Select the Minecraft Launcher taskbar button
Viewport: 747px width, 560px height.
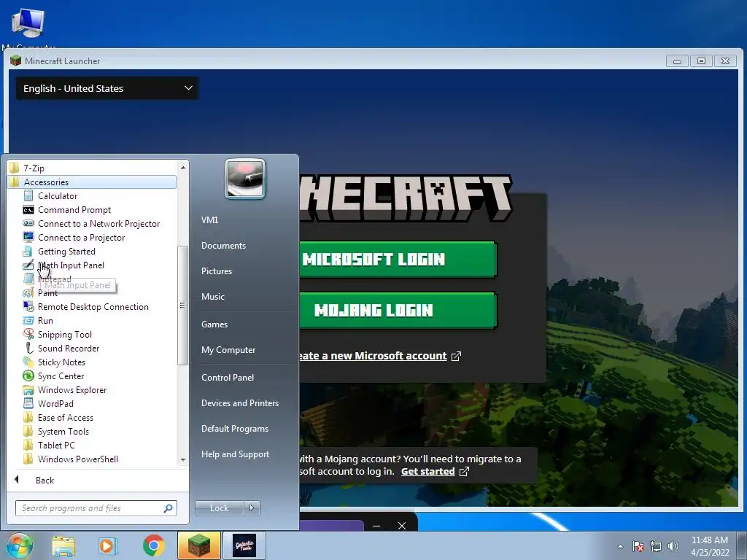[199, 545]
